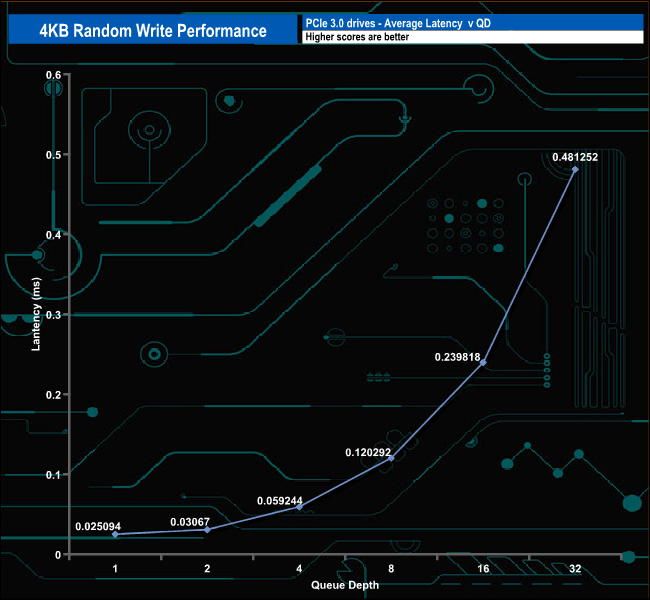650x600 pixels.
Task: Click the y-axis tick label 0.1
Action: [x=53, y=474]
